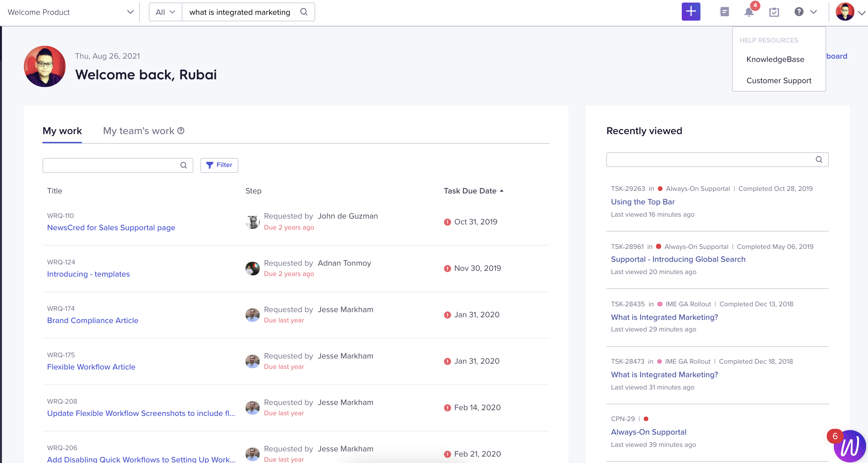Click the Recently viewed search magnifier icon
This screenshot has width=868, height=463.
(x=819, y=160)
